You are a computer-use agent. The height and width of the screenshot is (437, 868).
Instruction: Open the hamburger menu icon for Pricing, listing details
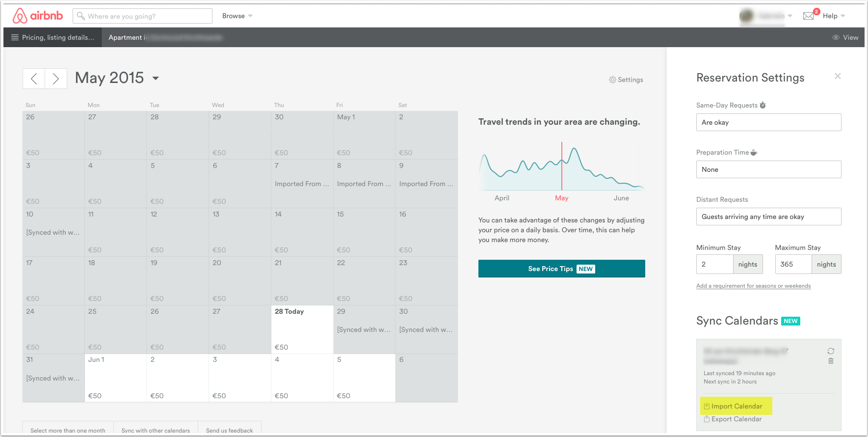click(x=15, y=37)
